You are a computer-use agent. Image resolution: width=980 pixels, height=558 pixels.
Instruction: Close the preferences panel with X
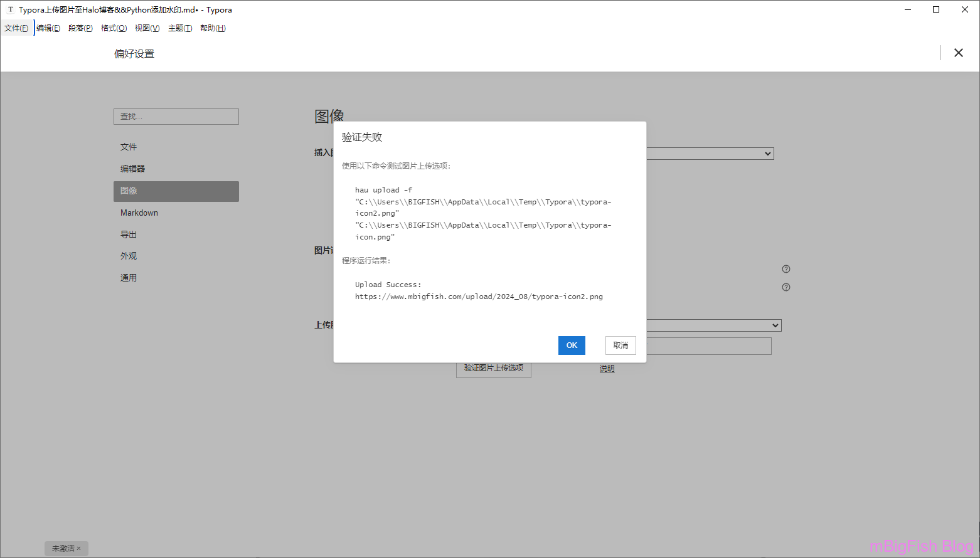(958, 53)
